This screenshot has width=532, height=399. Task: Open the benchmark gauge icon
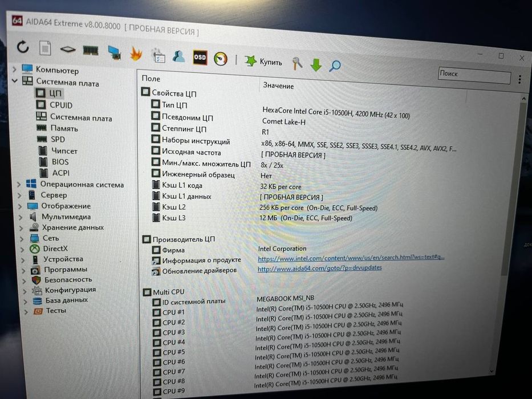[221, 59]
